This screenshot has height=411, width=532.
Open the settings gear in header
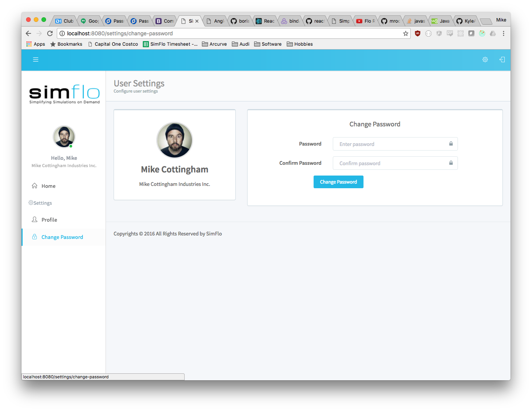click(x=485, y=60)
